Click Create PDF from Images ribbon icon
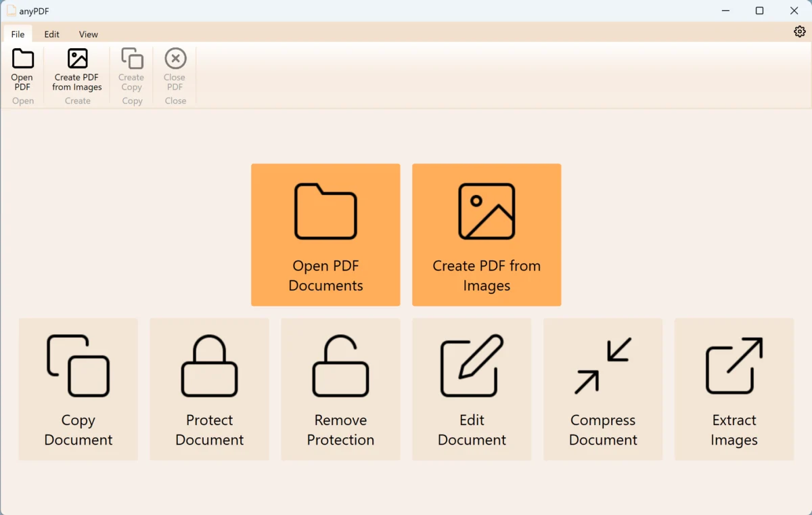This screenshot has height=515, width=812. (77, 59)
